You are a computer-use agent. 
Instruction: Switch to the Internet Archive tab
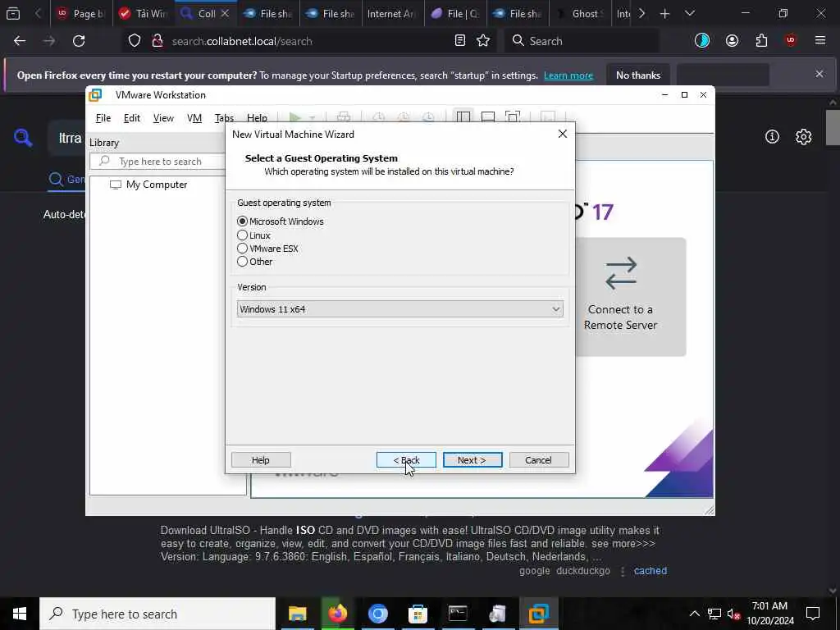[392, 14]
